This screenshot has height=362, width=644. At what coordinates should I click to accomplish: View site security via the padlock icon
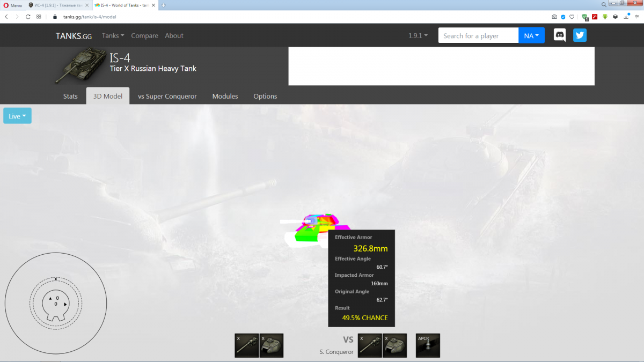point(55,17)
